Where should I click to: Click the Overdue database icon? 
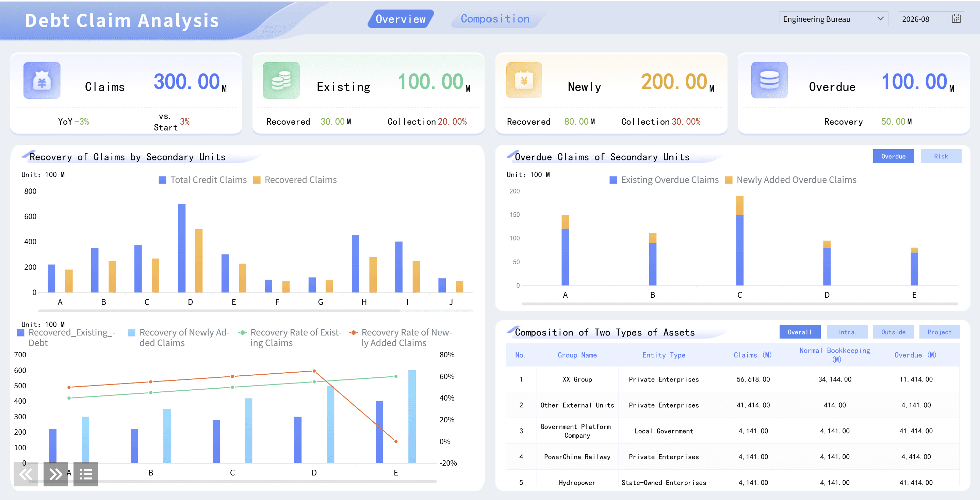[x=769, y=80]
